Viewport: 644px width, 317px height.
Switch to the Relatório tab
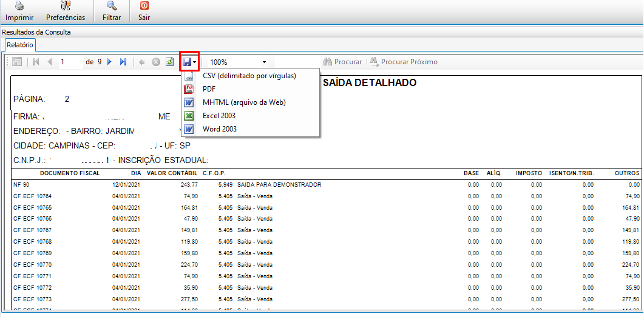[x=19, y=45]
